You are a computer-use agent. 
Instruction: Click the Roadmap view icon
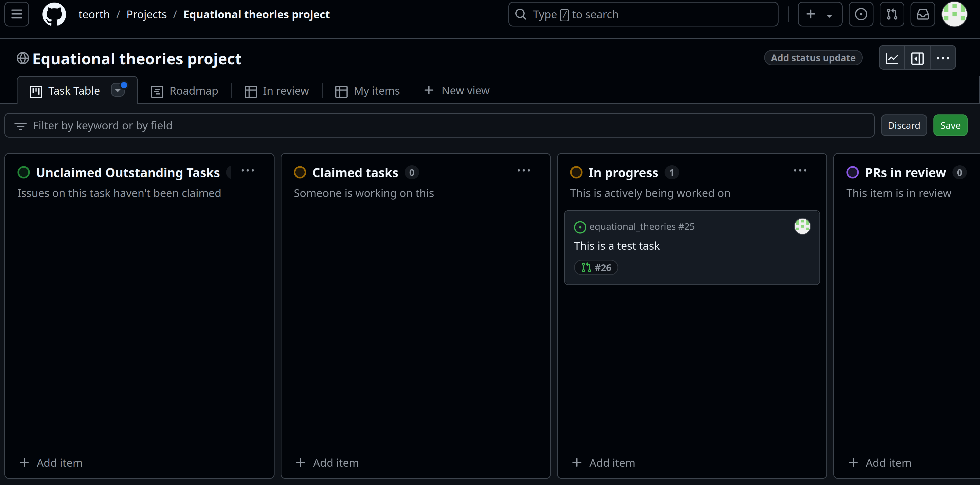pos(157,91)
